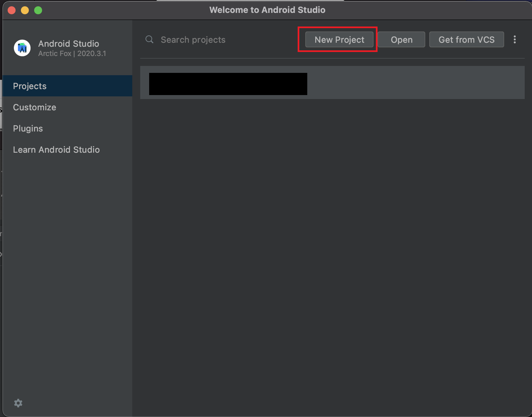Maximize window using the green button
Viewport: 532px width, 417px height.
(x=38, y=10)
